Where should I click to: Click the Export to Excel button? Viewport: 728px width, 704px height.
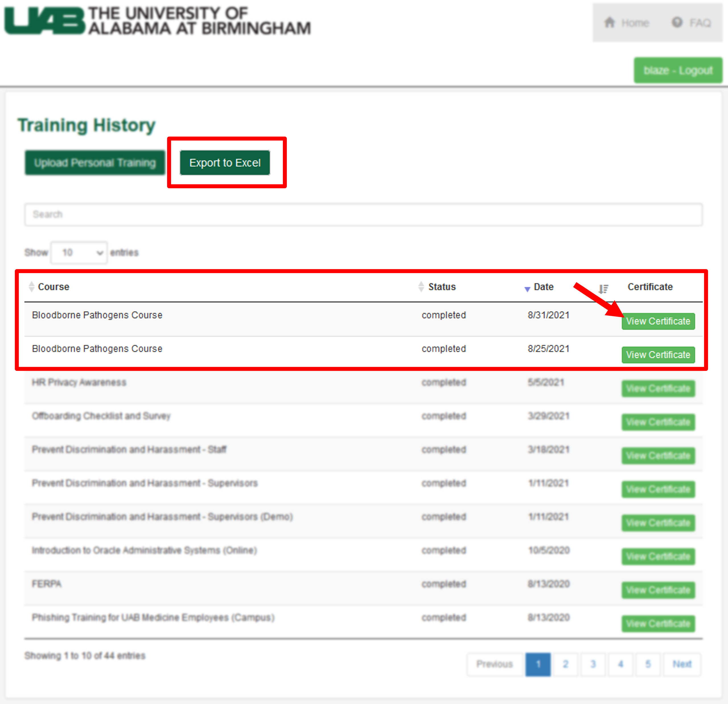pyautogui.click(x=225, y=163)
